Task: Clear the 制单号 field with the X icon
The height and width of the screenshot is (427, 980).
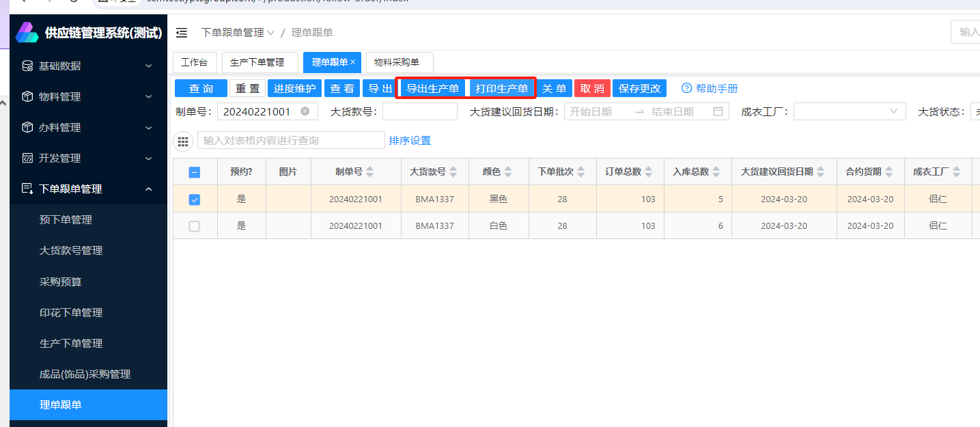Action: pyautogui.click(x=305, y=111)
